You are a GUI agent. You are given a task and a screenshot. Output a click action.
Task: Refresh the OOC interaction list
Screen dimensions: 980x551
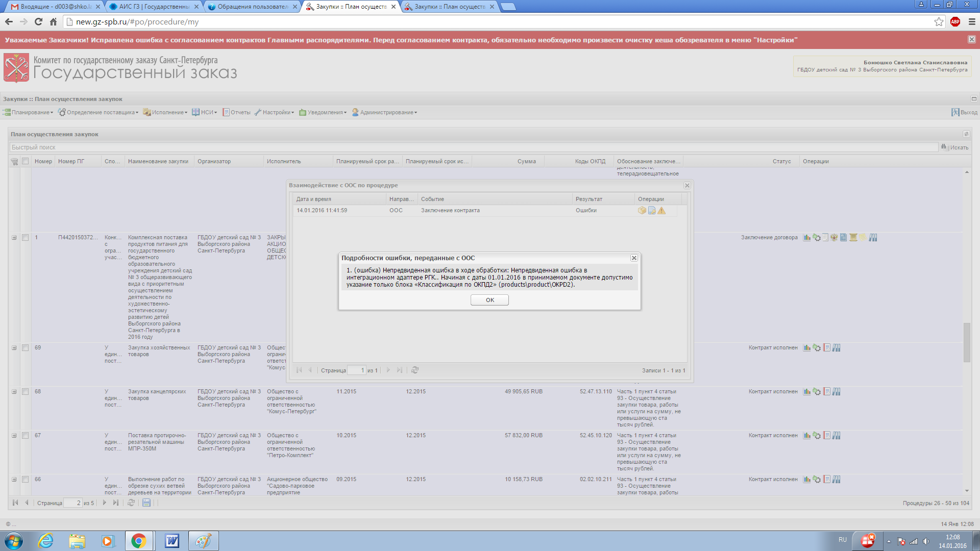point(415,370)
